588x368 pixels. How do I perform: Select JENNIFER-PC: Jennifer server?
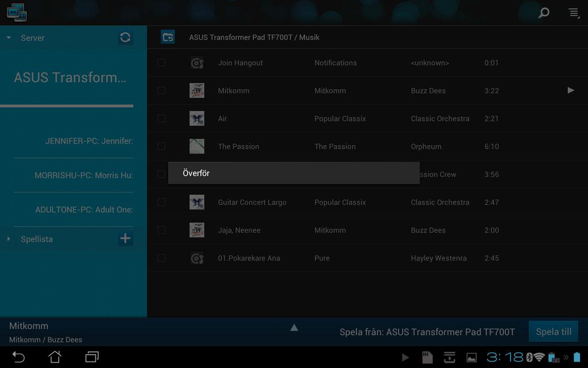click(89, 141)
